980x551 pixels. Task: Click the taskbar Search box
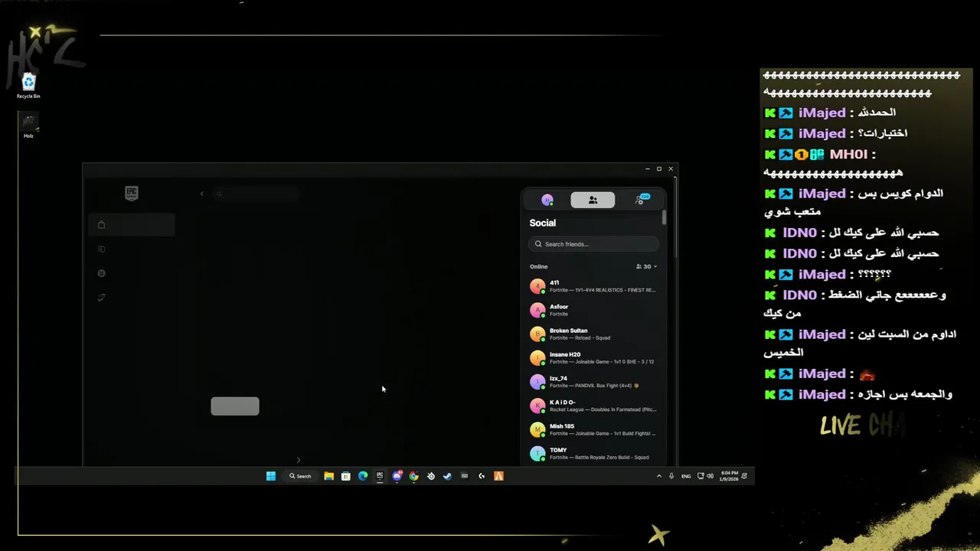(x=300, y=476)
